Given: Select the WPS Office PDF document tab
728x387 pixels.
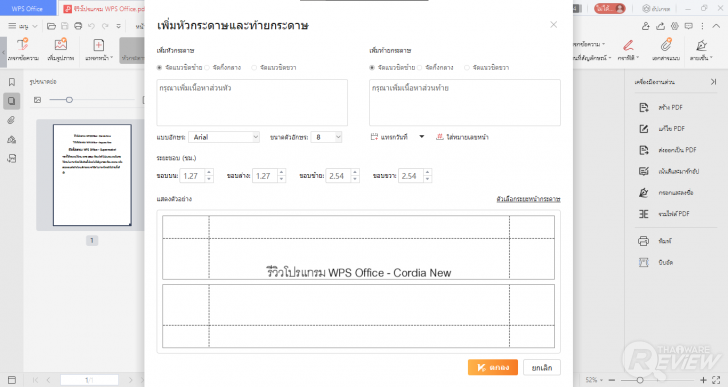Looking at the screenshot, I should 104,8.
